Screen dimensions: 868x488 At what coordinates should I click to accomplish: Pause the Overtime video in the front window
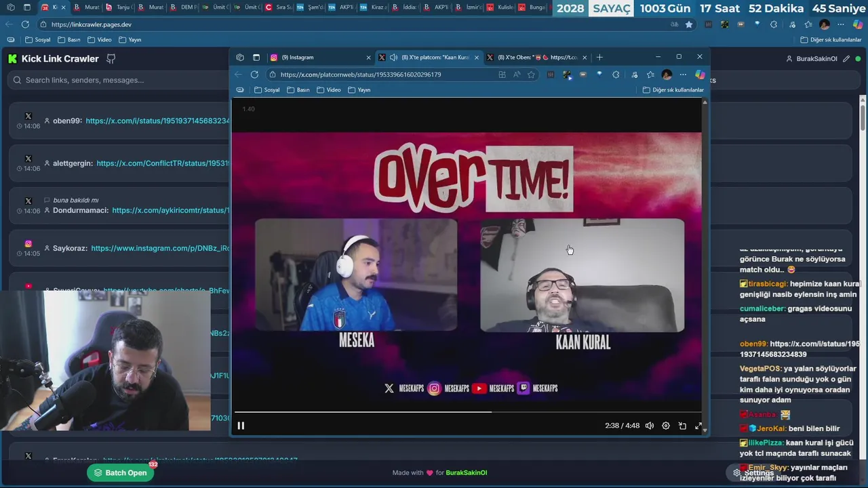point(241,426)
